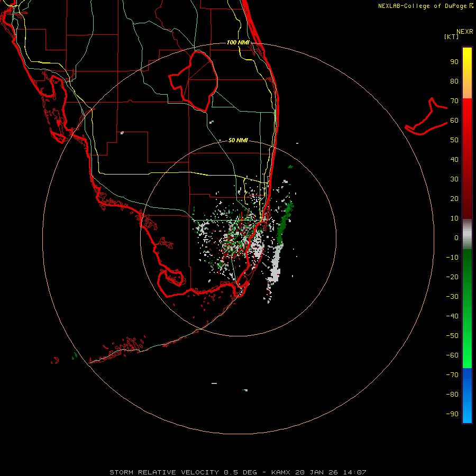Viewport: 476px width, 476px height.
Task: Click the -40 scale value
Action: (x=452, y=316)
